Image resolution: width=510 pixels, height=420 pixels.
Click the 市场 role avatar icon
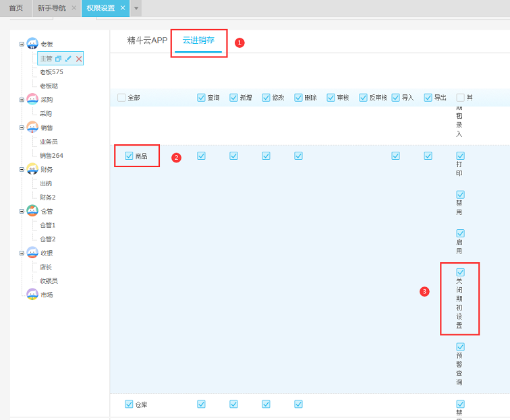tap(32, 295)
